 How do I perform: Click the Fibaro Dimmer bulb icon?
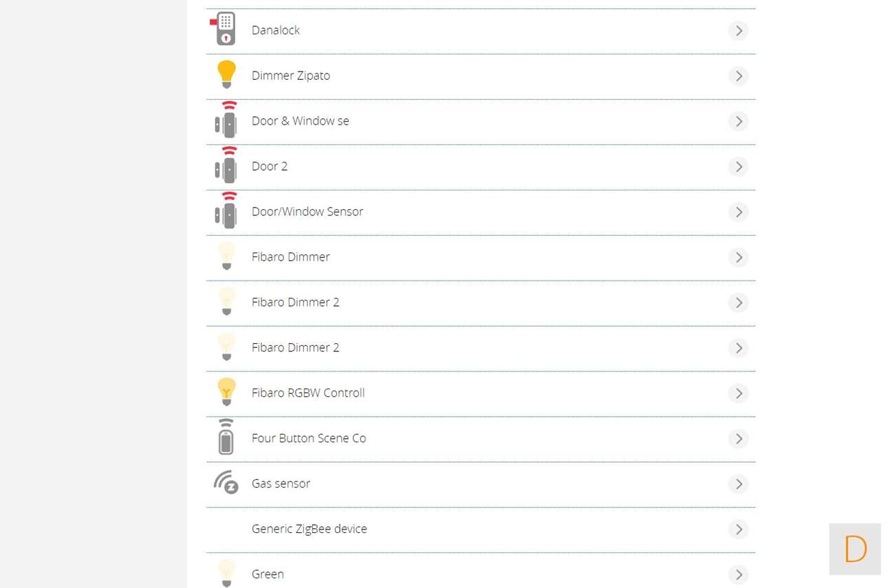226,257
